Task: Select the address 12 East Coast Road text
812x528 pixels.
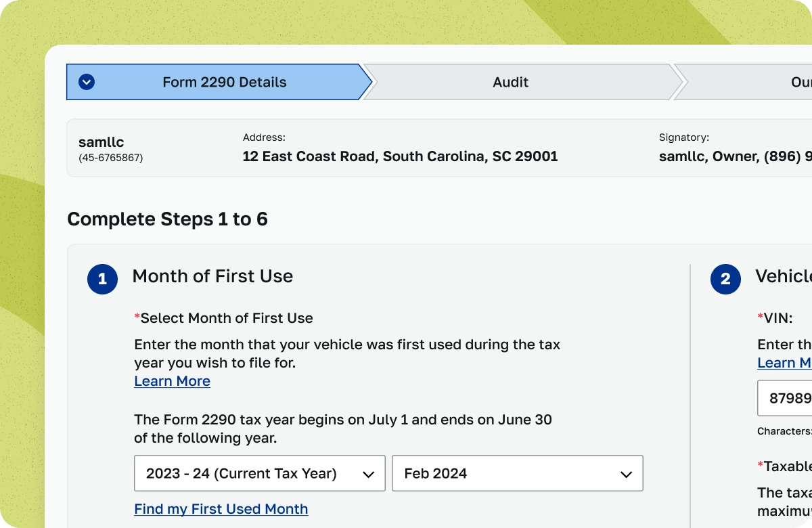Action: (x=400, y=156)
